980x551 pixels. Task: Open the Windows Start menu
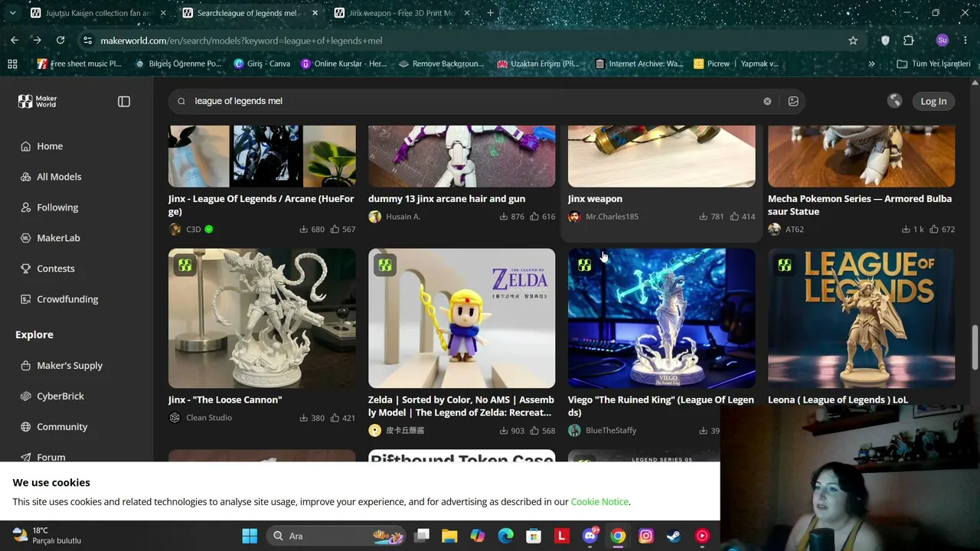(x=250, y=536)
